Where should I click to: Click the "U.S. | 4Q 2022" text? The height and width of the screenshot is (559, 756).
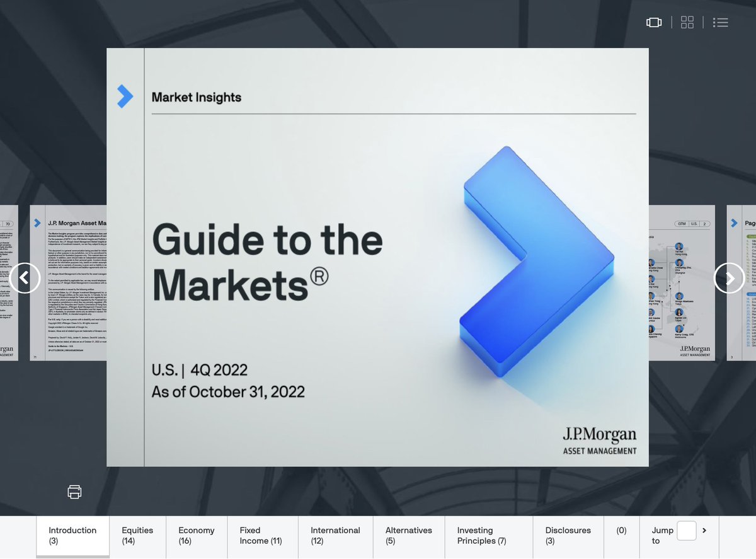(x=200, y=369)
